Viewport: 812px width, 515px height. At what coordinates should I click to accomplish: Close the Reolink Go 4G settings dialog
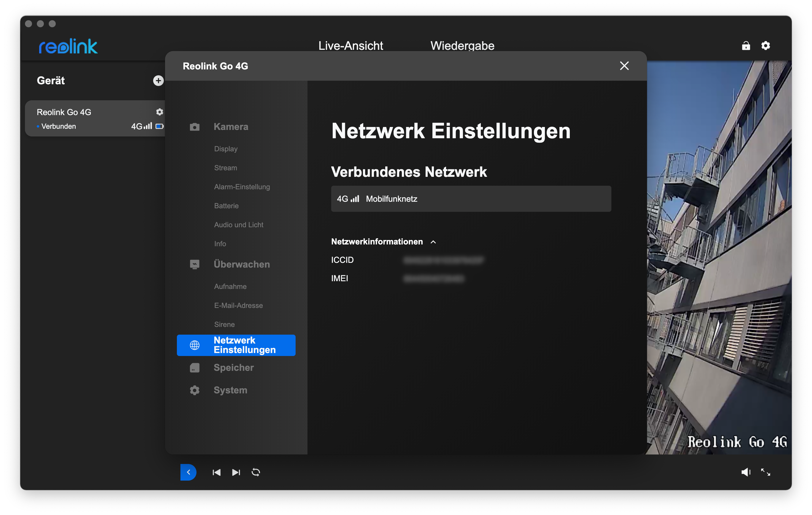coord(624,66)
